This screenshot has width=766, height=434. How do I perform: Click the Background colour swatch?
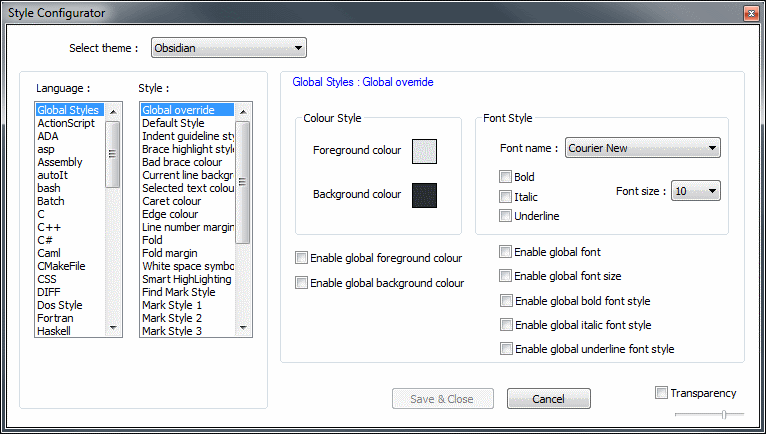tap(425, 195)
